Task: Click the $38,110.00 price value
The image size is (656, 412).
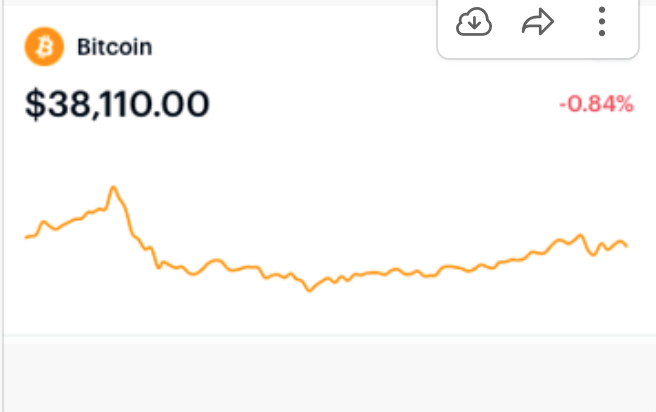Action: 117,104
